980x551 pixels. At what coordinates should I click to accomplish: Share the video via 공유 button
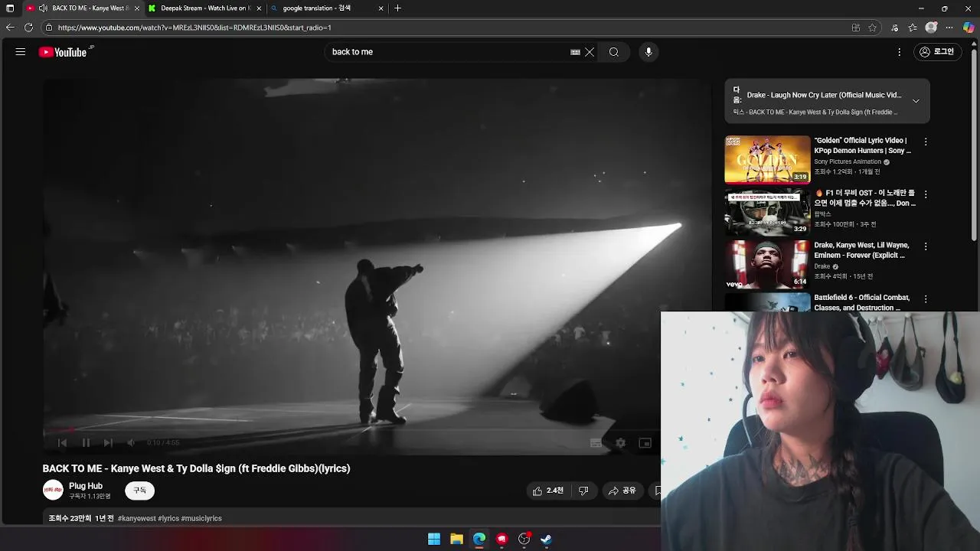[x=622, y=491]
